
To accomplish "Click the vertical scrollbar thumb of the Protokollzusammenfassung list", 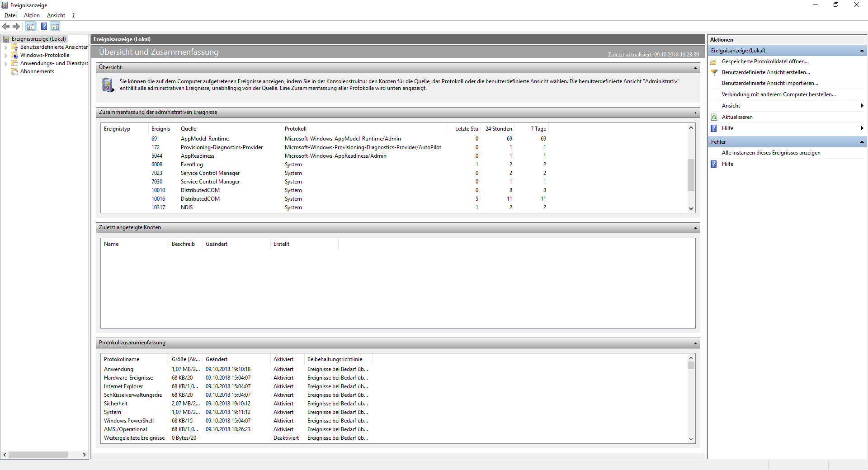I will point(691,365).
